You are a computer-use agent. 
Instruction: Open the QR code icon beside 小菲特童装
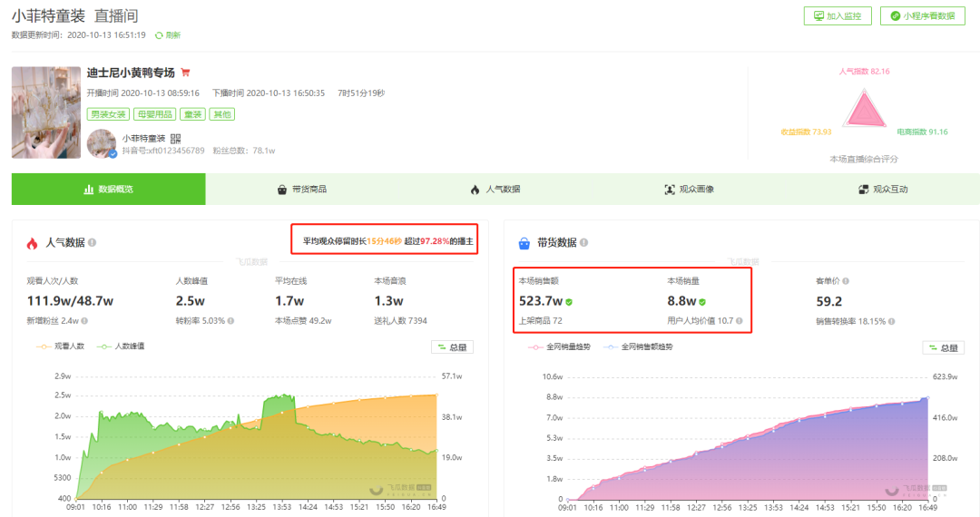click(x=176, y=139)
